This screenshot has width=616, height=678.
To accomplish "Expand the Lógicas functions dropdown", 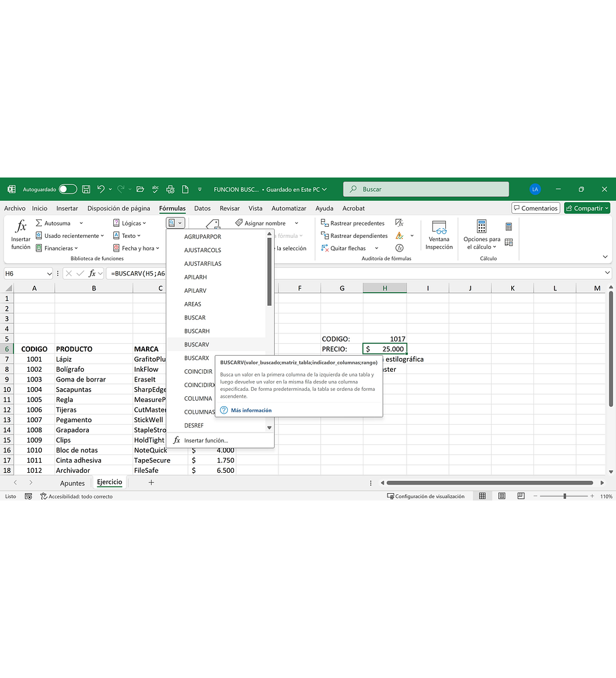I will point(130,223).
